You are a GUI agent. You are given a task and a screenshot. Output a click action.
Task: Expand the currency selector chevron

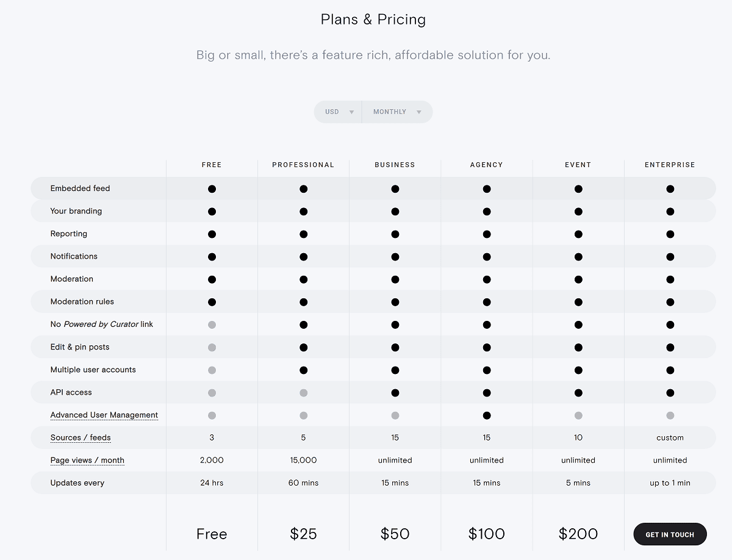pos(353,112)
